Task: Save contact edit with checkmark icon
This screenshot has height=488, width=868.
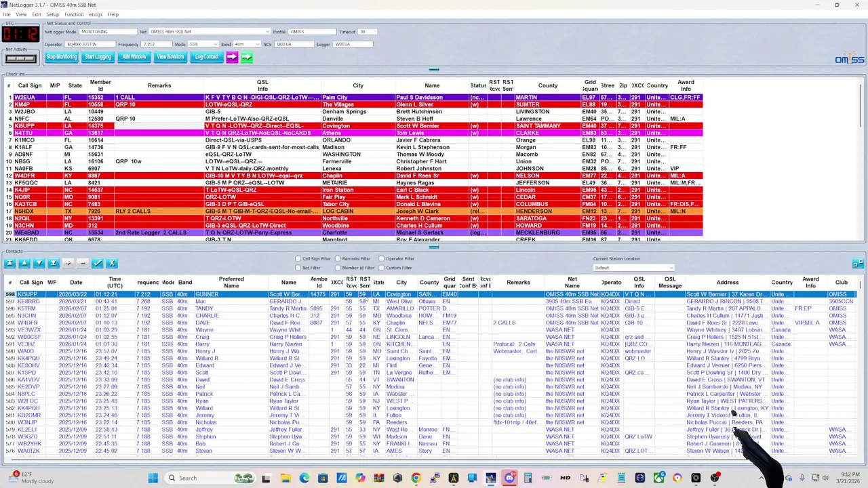Action: pyautogui.click(x=98, y=263)
